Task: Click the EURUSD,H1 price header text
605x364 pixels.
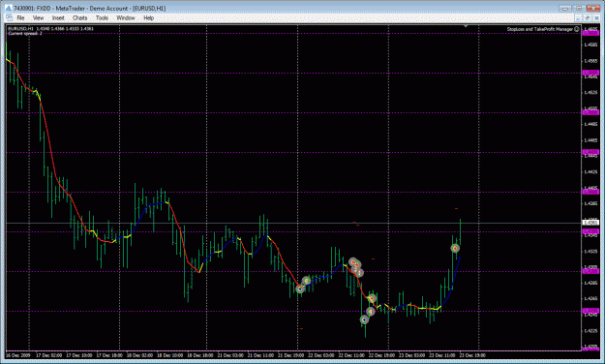Action: coord(50,29)
